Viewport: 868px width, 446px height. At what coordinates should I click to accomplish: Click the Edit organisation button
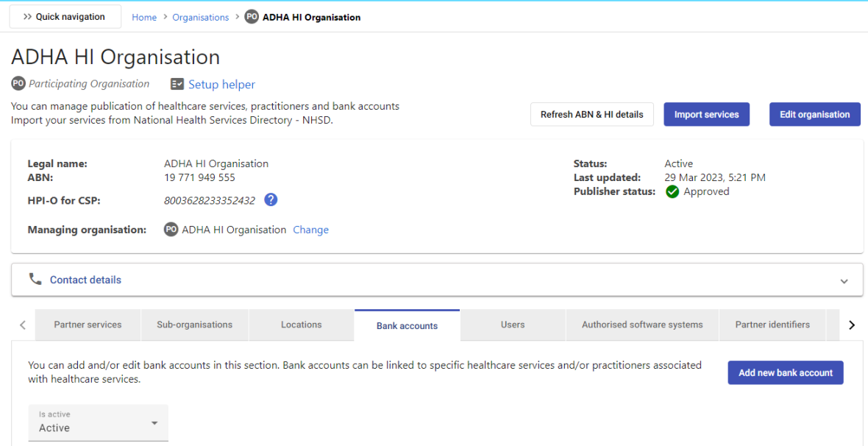coord(815,114)
